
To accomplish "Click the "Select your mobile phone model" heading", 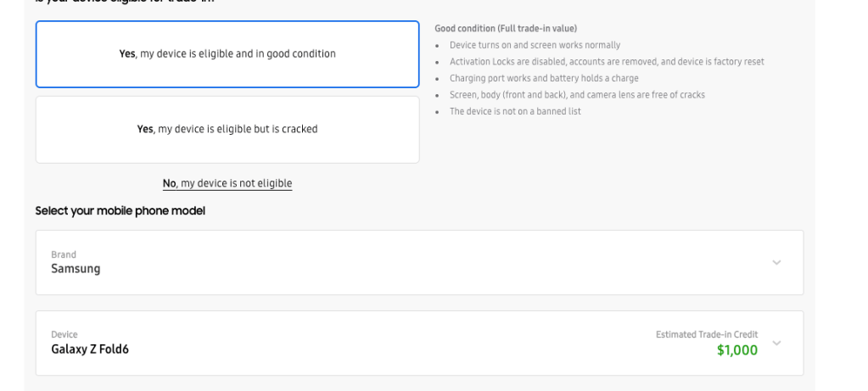I will (120, 210).
